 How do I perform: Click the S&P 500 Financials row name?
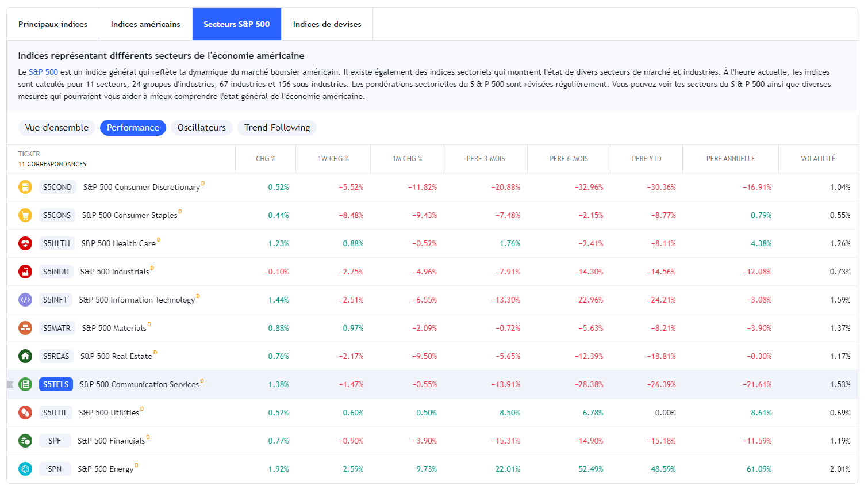(112, 441)
